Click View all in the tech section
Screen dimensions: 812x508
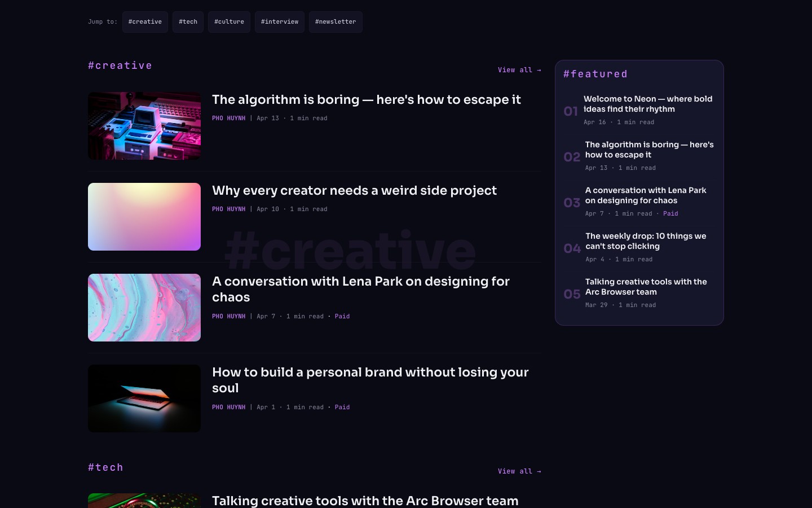[519, 471]
